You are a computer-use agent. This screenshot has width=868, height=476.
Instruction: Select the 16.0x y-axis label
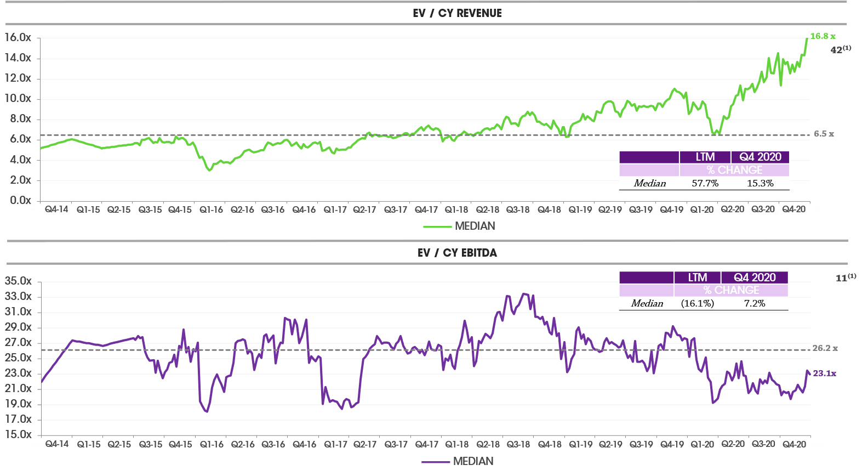(18, 37)
